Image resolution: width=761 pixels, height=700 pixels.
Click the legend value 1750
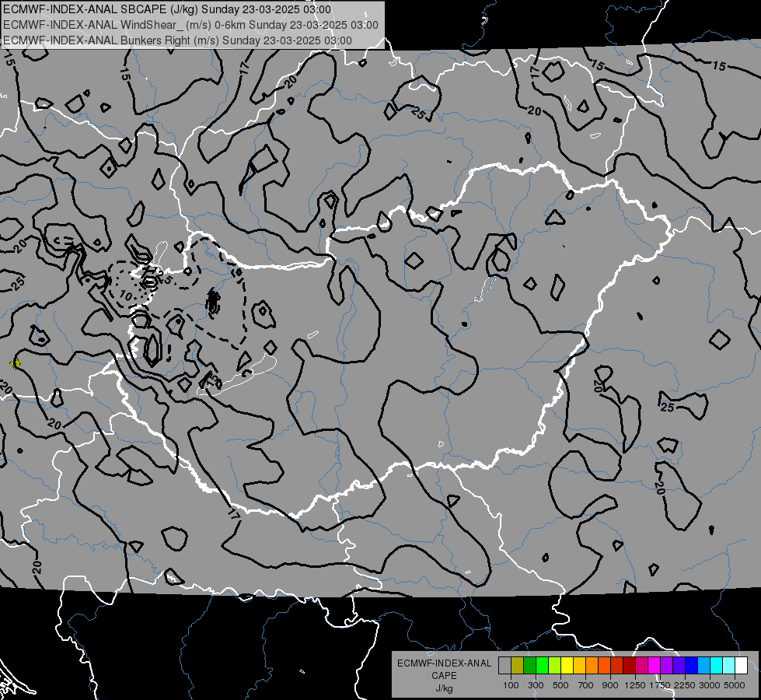point(660,685)
